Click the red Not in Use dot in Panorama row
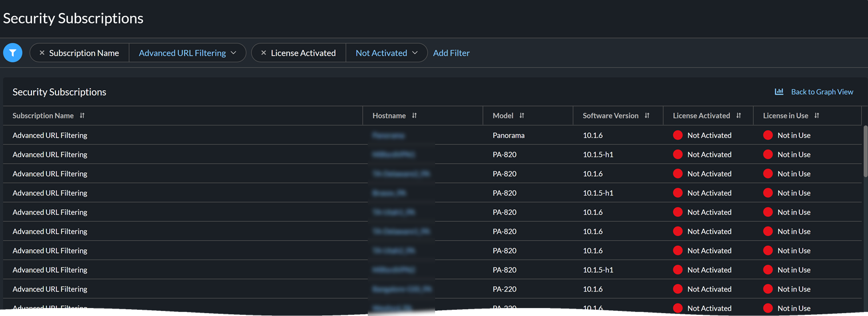 (x=768, y=135)
